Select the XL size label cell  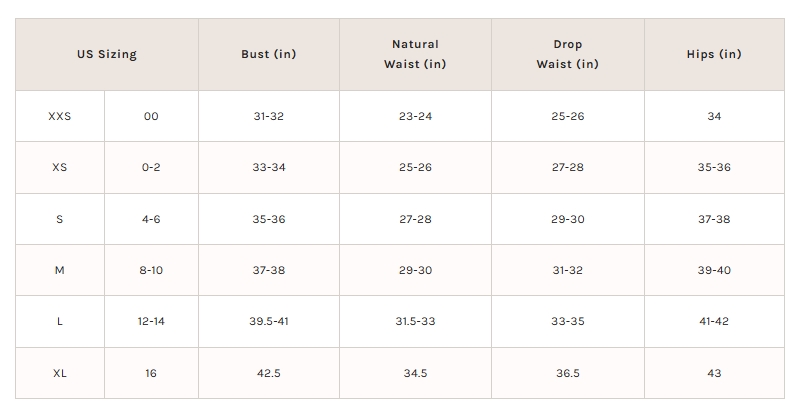pos(60,373)
